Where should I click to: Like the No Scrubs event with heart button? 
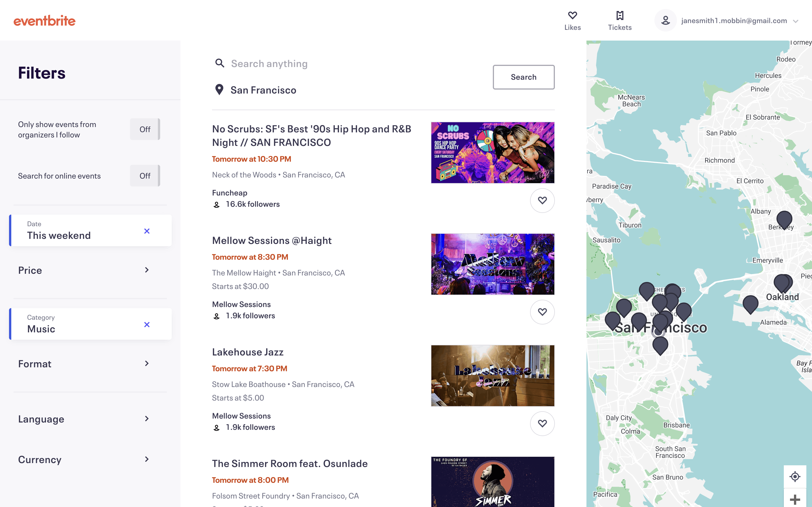[x=542, y=201]
